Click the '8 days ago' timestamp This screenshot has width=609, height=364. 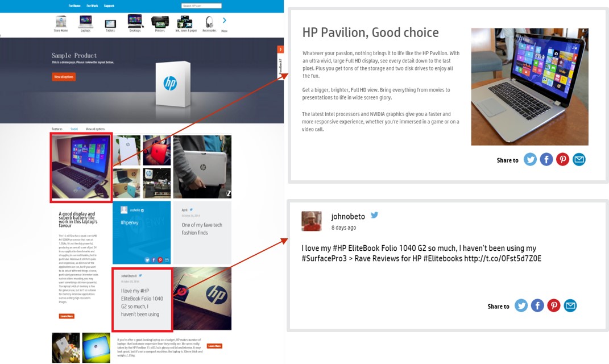(343, 227)
